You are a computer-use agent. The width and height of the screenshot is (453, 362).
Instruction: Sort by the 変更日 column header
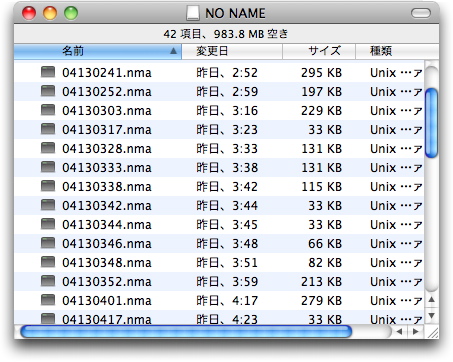232,51
